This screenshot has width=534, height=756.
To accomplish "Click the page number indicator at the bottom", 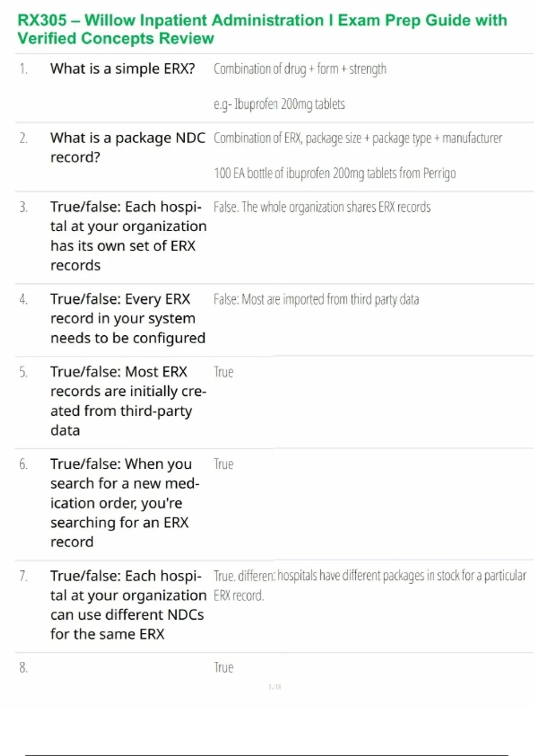I will click(x=275, y=687).
